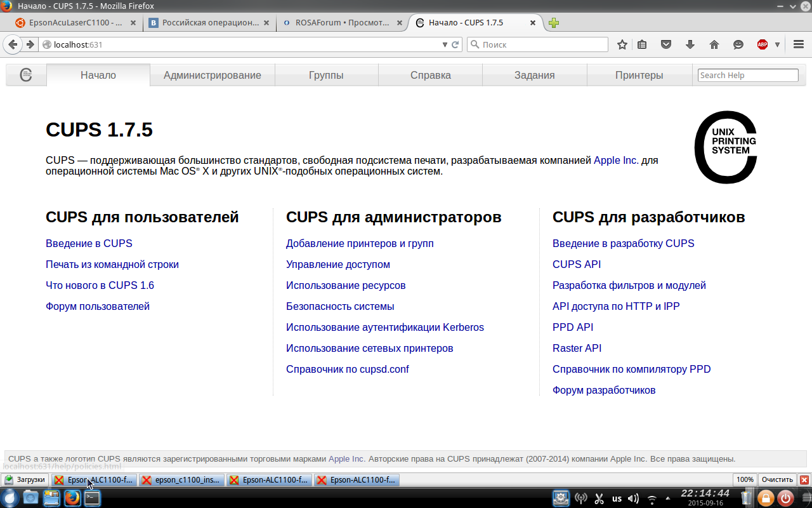This screenshot has height=508, width=812.
Task: Click the Adblock Plus ABP icon
Action: click(763, 44)
